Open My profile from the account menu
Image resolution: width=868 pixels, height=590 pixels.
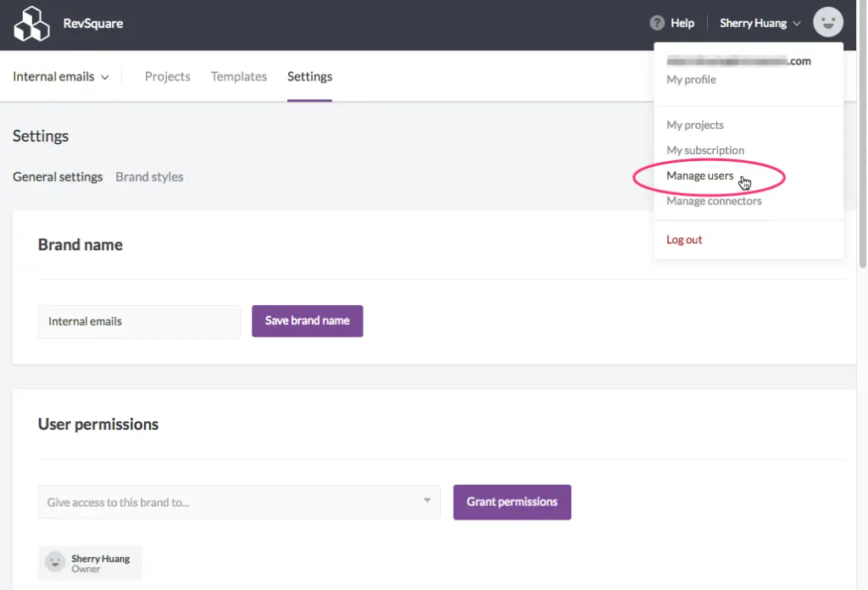point(691,80)
